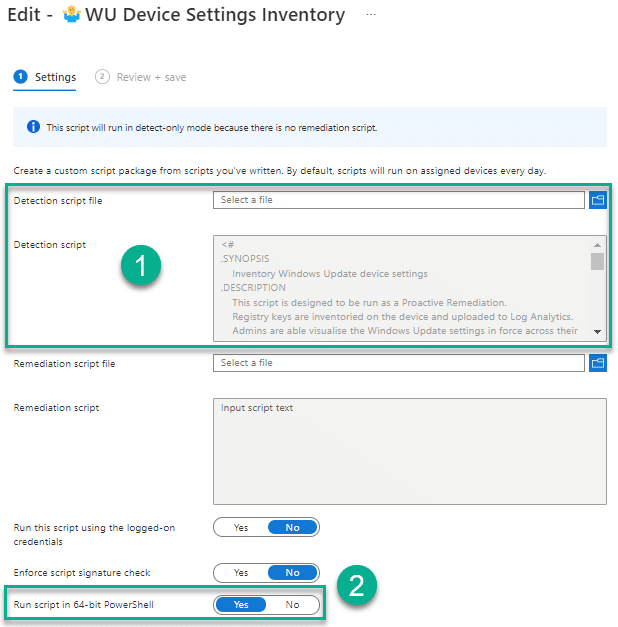The width and height of the screenshot is (618, 627).
Task: Click the Remediation script file input field
Action: (x=399, y=363)
